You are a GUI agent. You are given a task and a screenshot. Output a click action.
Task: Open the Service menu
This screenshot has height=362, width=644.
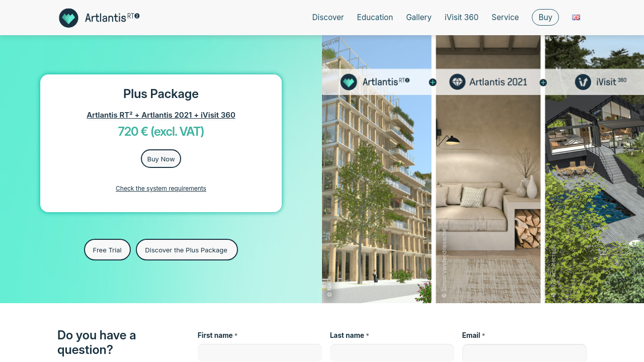(x=505, y=17)
